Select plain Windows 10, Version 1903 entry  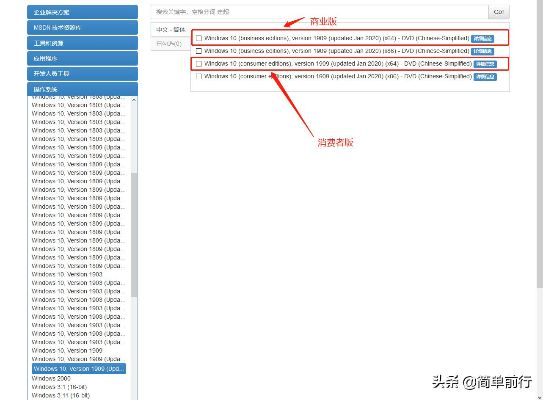[x=67, y=274]
